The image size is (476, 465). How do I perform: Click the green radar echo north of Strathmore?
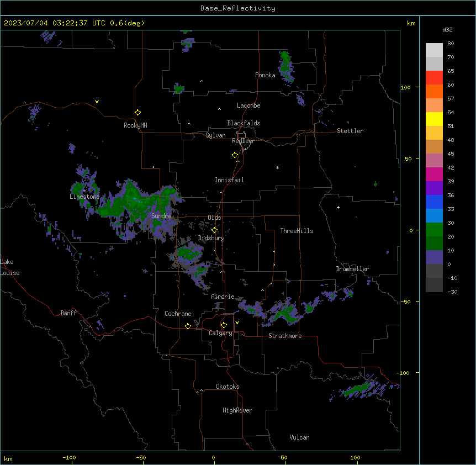point(285,313)
